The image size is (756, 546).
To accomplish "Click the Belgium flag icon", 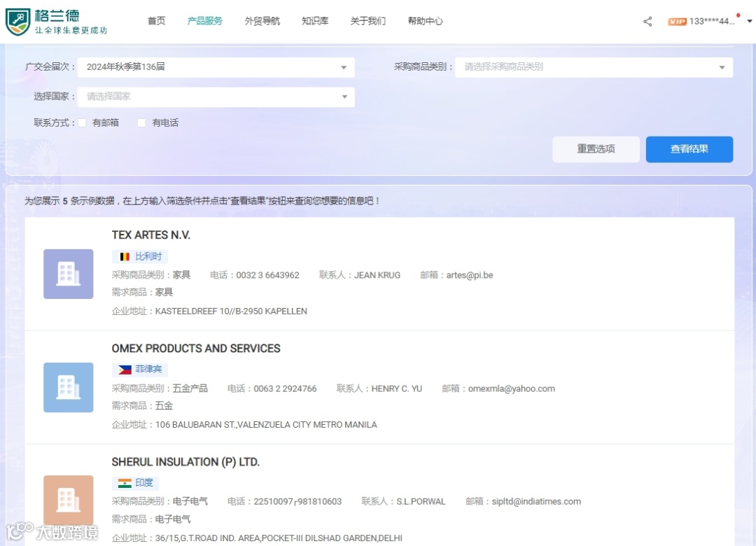I will 125,257.
